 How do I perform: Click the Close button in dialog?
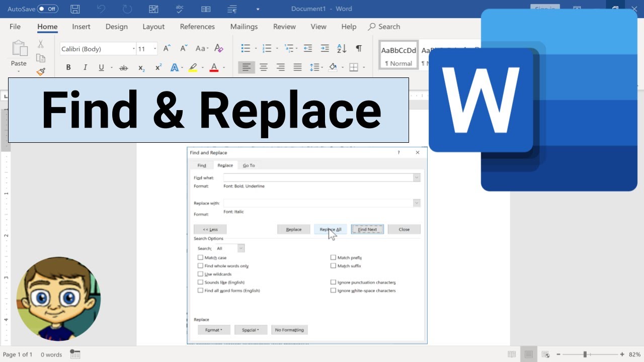tap(404, 229)
